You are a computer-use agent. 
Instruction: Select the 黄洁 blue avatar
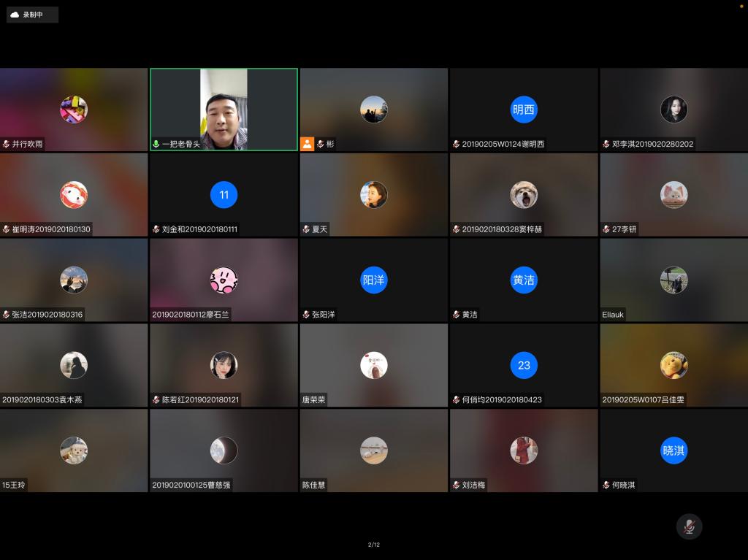524,280
